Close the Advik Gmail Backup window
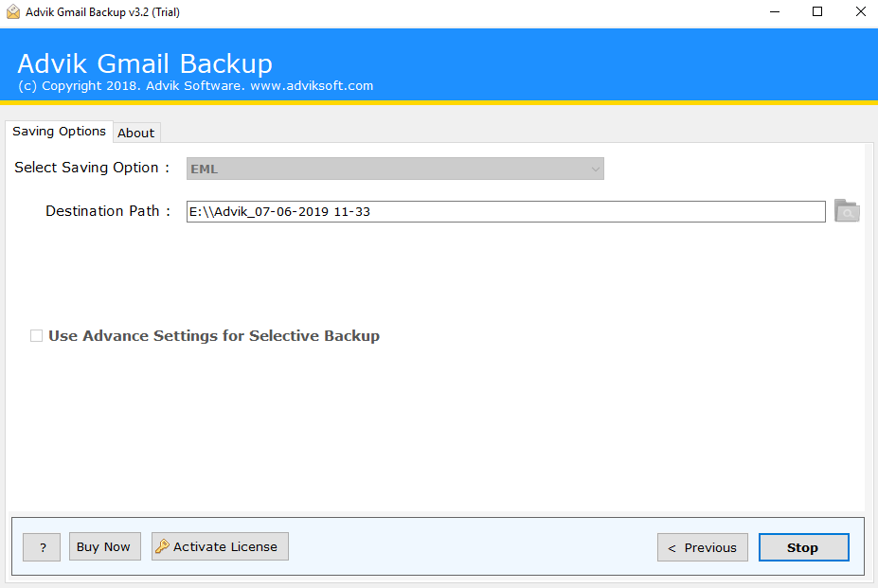Image resolution: width=878 pixels, height=588 pixels. (861, 11)
